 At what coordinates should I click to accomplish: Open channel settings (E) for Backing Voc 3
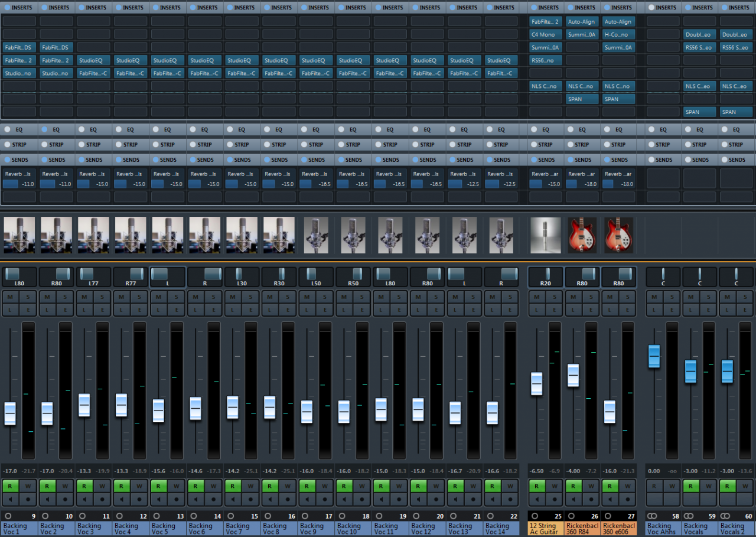pos(102,309)
